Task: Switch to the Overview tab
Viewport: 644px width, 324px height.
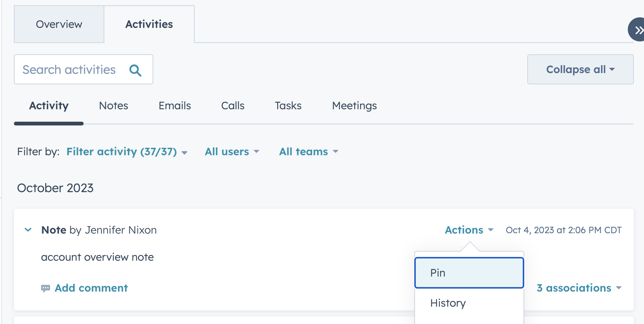Action: pyautogui.click(x=59, y=24)
